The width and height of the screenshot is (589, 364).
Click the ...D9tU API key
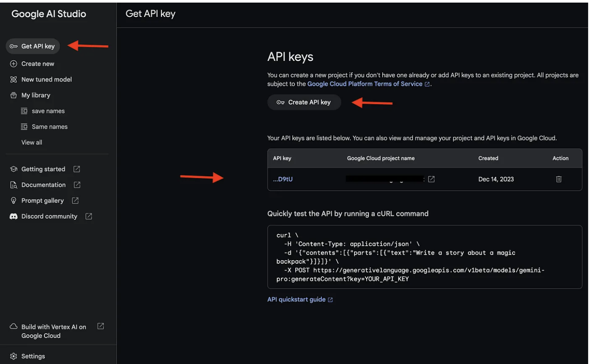point(283,179)
